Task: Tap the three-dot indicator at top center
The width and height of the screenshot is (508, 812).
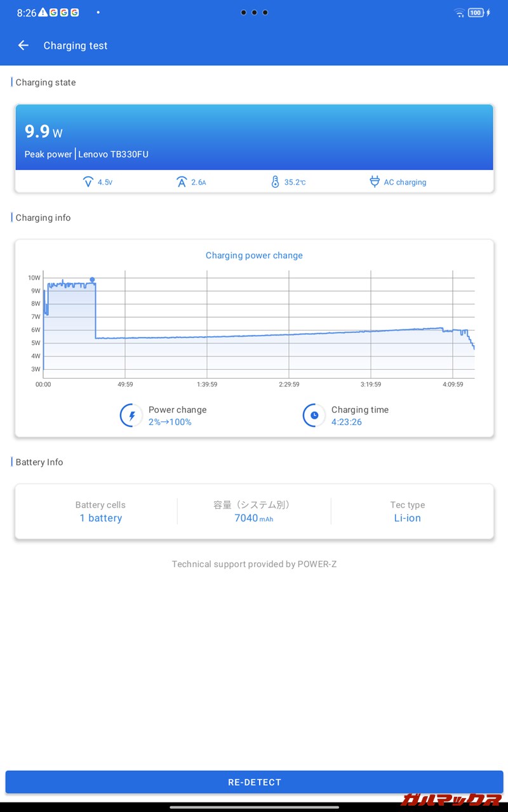Action: pyautogui.click(x=254, y=13)
